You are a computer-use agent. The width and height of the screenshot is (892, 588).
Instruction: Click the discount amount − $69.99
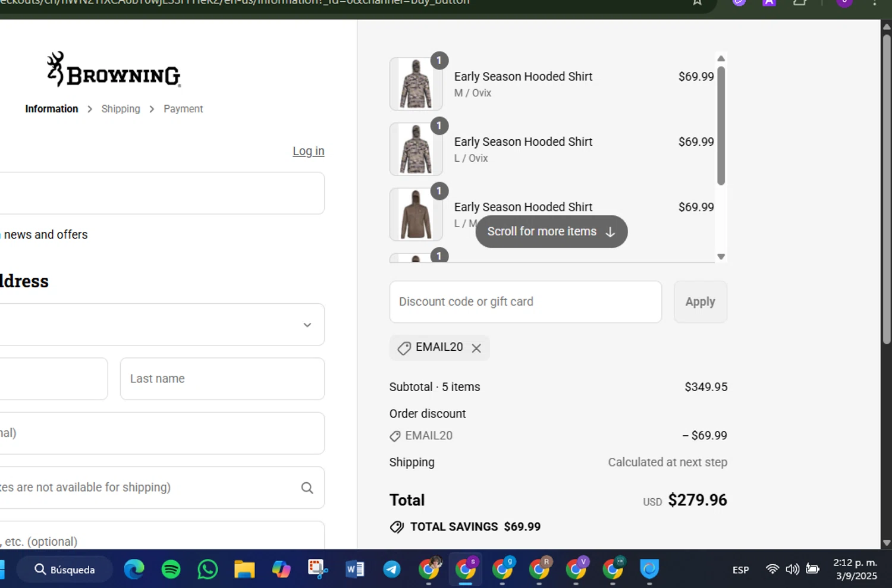pos(705,436)
